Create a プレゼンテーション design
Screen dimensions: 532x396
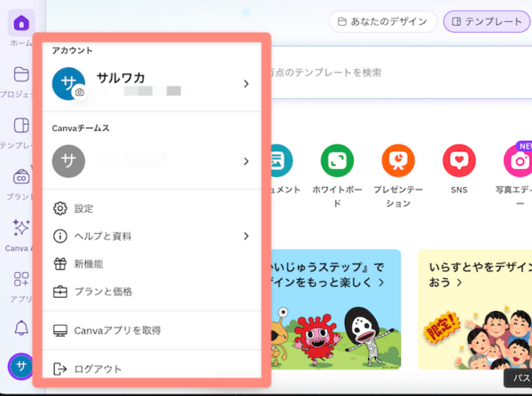(x=398, y=160)
